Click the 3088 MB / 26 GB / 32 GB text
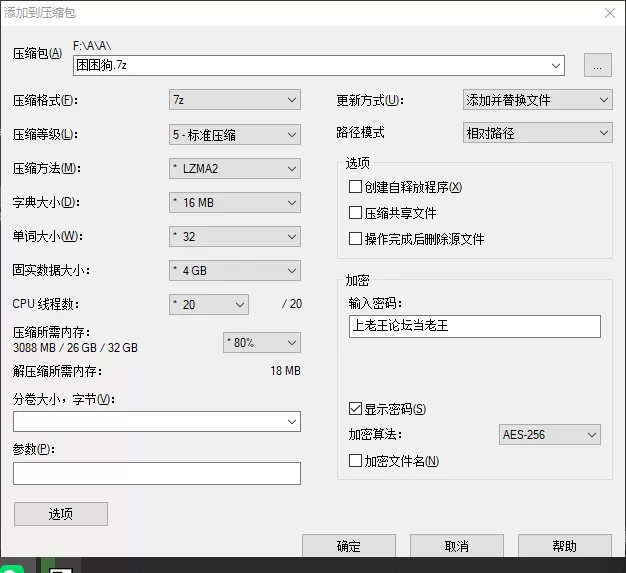 pyautogui.click(x=75, y=348)
